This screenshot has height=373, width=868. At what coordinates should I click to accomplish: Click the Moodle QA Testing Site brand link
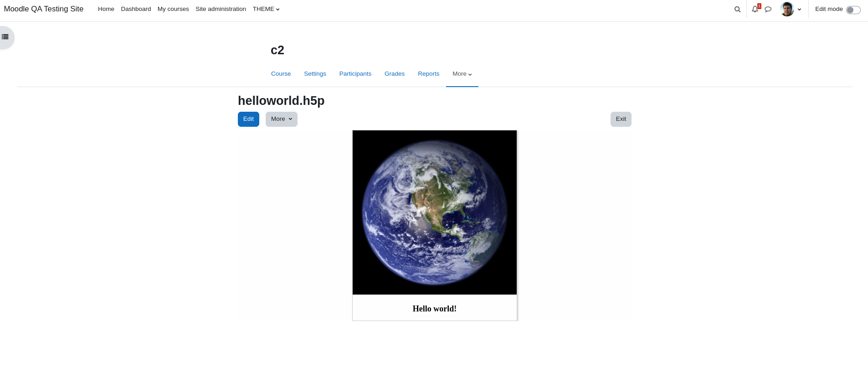44,9
